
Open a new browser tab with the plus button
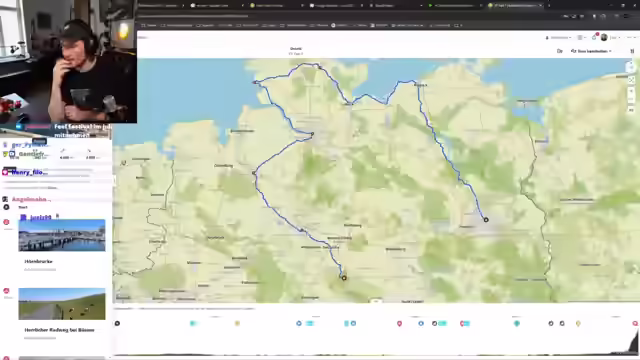(x=549, y=5)
